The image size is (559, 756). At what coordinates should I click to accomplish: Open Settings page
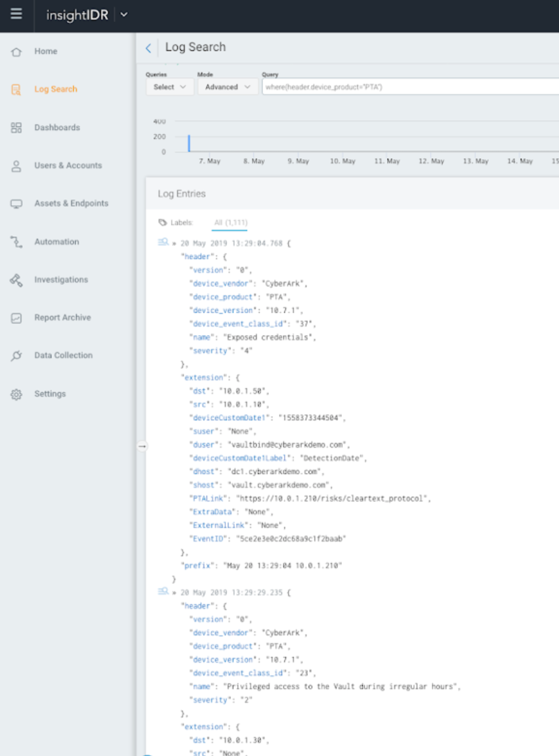tap(50, 394)
